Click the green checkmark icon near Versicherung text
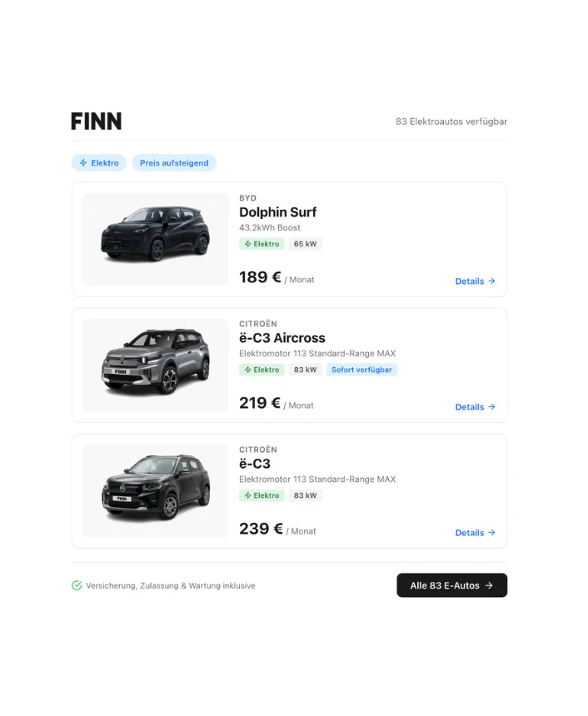Screen dimensions: 588x716 pos(77,585)
